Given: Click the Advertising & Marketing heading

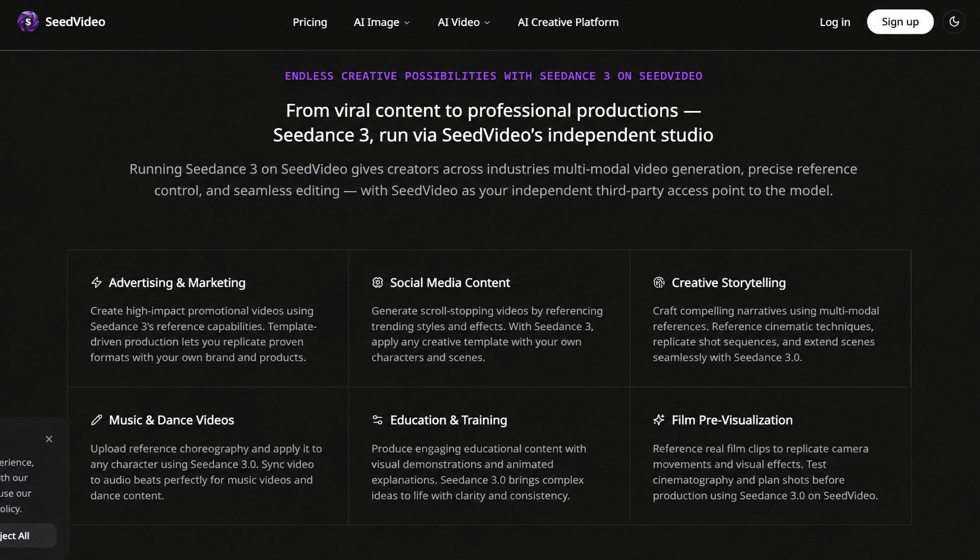Looking at the screenshot, I should 177,283.
